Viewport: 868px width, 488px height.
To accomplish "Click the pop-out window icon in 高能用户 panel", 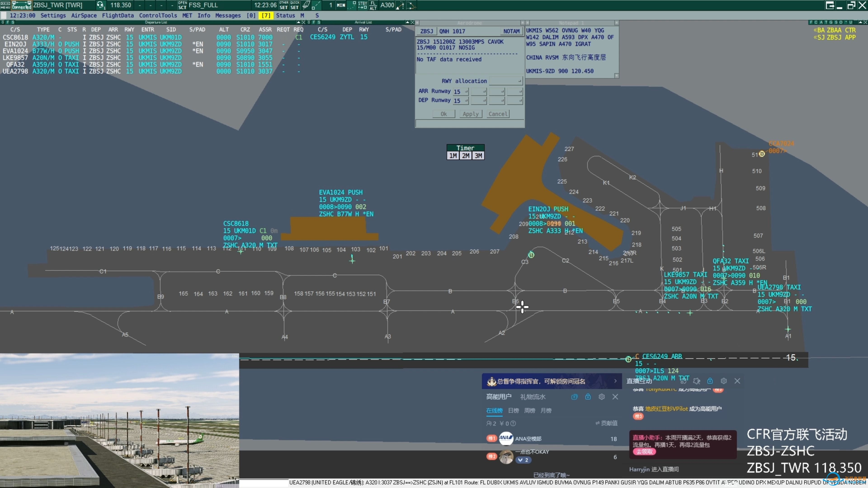I will (x=575, y=397).
